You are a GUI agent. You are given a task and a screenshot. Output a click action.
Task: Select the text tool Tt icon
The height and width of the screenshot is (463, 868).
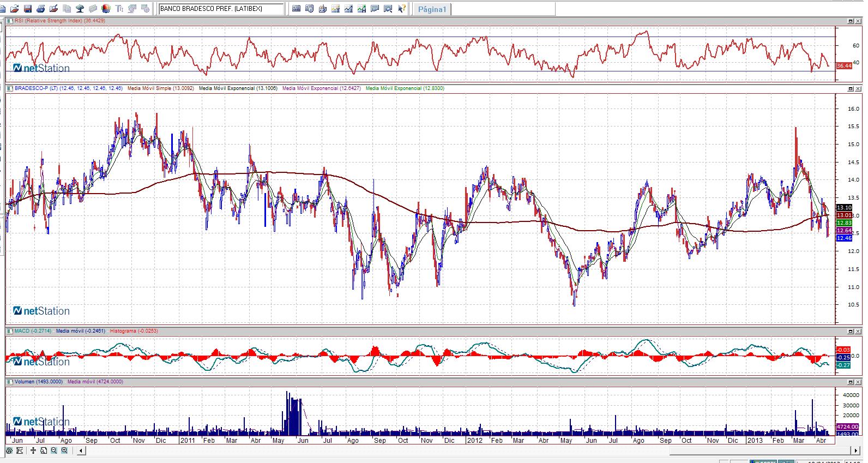point(119,9)
